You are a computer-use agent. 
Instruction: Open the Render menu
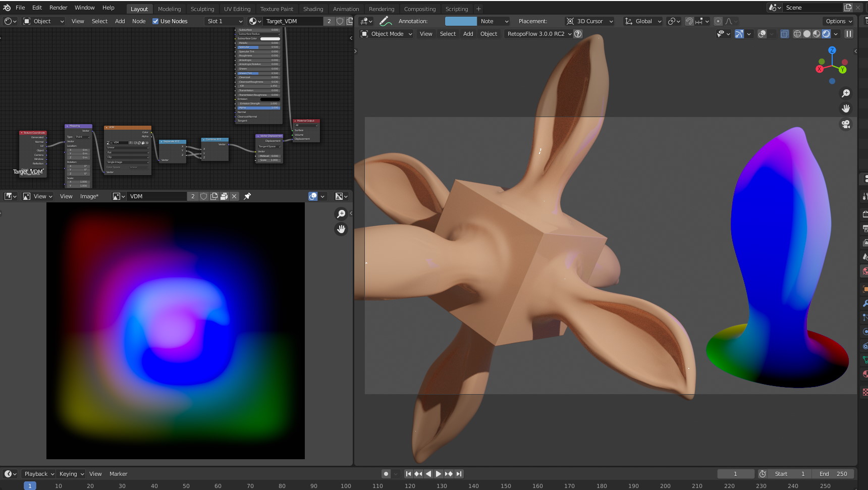58,8
